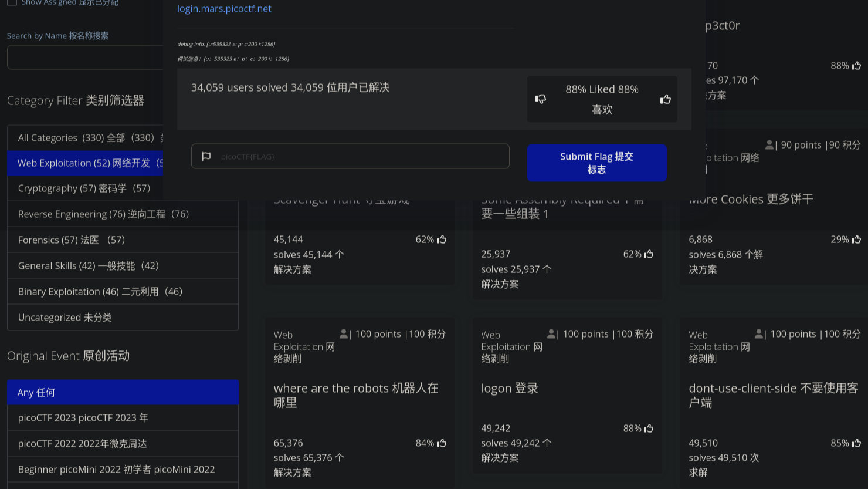
Task: Click the Submit Flag button
Action: pos(596,163)
